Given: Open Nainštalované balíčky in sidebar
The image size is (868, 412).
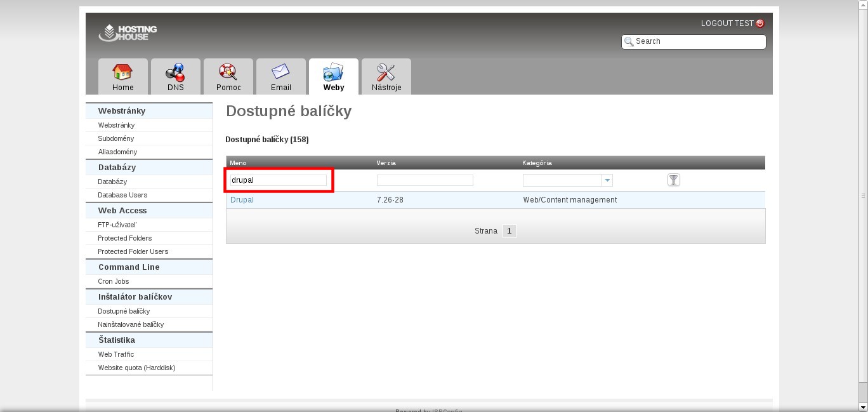Looking at the screenshot, I should pyautogui.click(x=131, y=324).
